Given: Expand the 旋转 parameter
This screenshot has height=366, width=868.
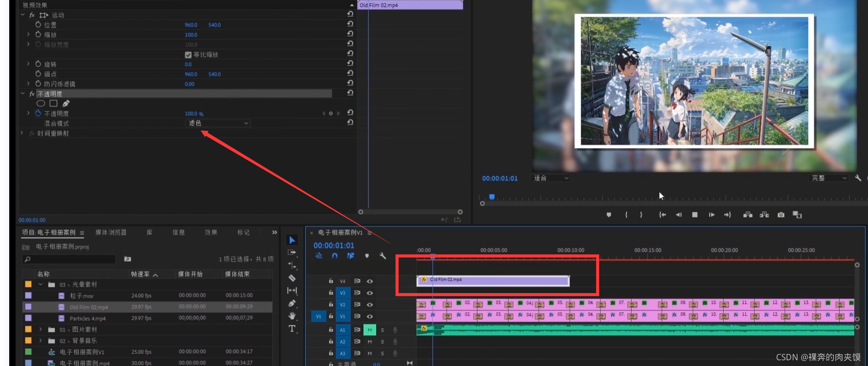Looking at the screenshot, I should [x=29, y=64].
